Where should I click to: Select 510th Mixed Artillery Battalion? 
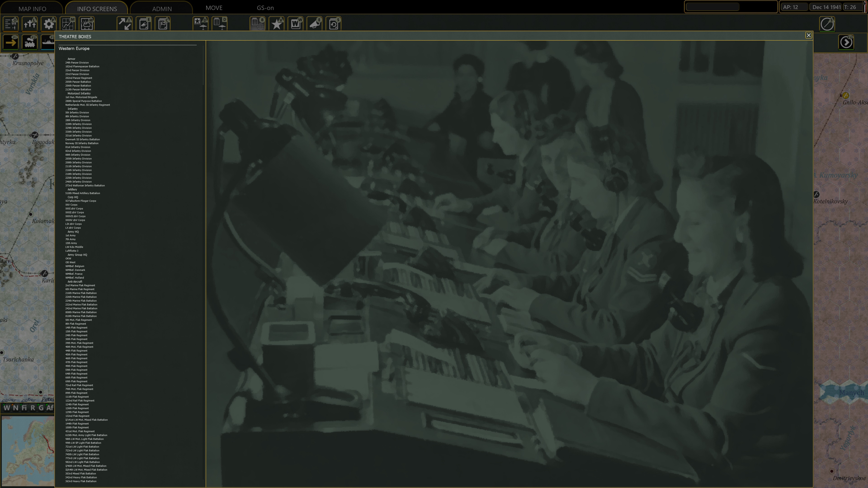(83, 193)
